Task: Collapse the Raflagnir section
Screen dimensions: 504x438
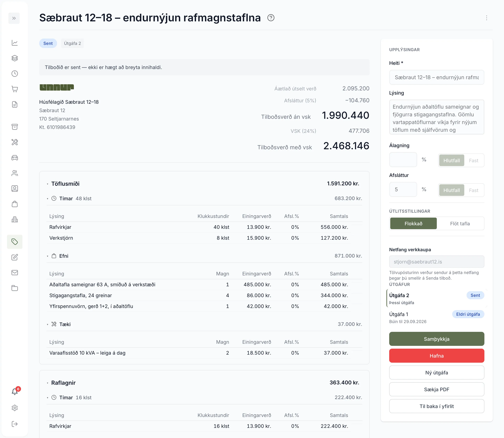Action: coord(47,383)
